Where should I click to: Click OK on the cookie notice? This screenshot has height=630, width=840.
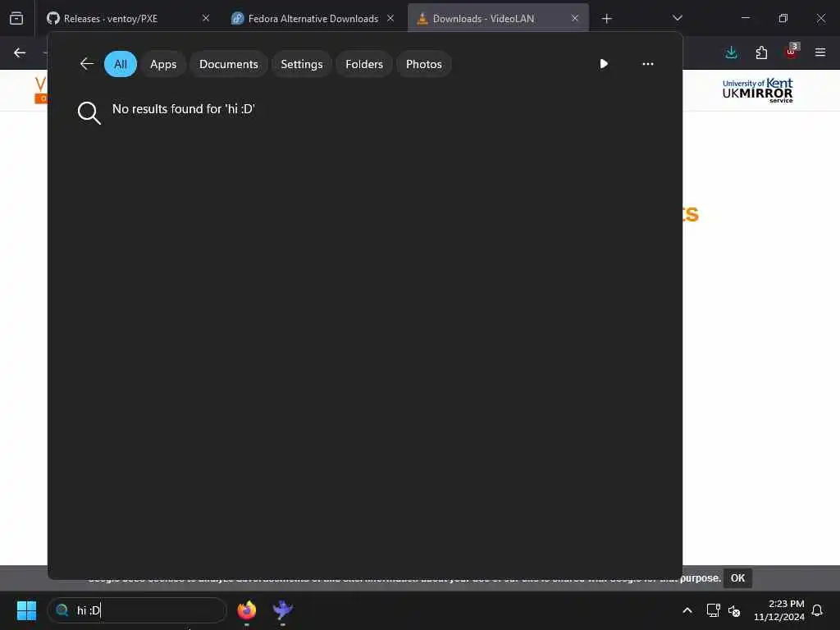pos(737,578)
